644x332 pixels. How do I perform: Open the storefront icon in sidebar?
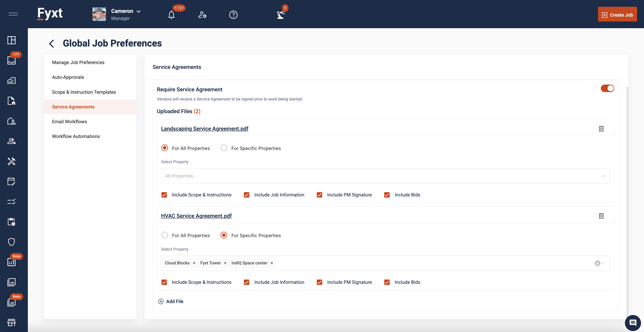pos(12,322)
